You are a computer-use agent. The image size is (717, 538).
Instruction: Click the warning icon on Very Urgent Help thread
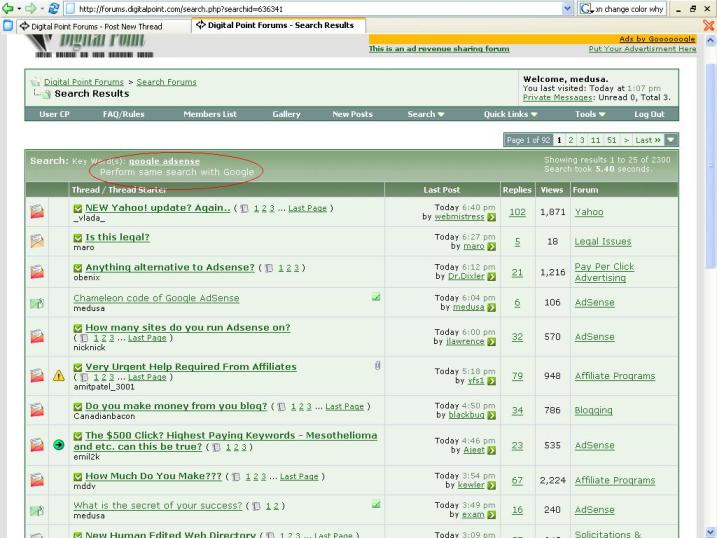pos(59,376)
